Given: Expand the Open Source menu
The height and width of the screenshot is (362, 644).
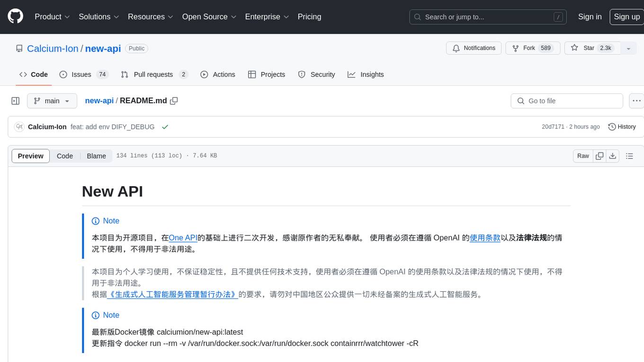Looking at the screenshot, I should [x=209, y=17].
